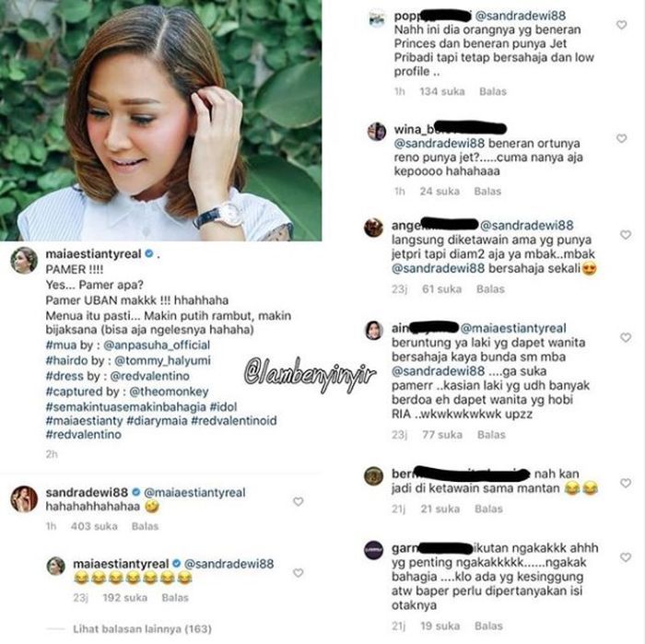The height and width of the screenshot is (644, 645).
Task: Like sandradewi88's hahahah comment with heart icon
Action: click(299, 501)
